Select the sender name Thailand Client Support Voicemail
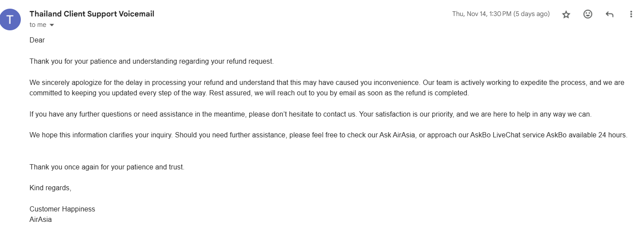The height and width of the screenshot is (237, 644). click(92, 14)
